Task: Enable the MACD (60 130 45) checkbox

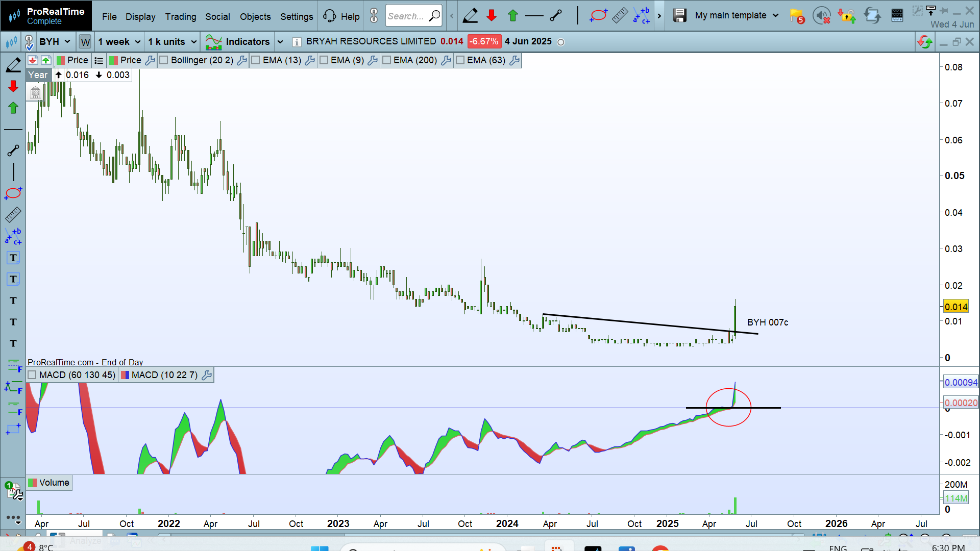Action: click(x=32, y=375)
